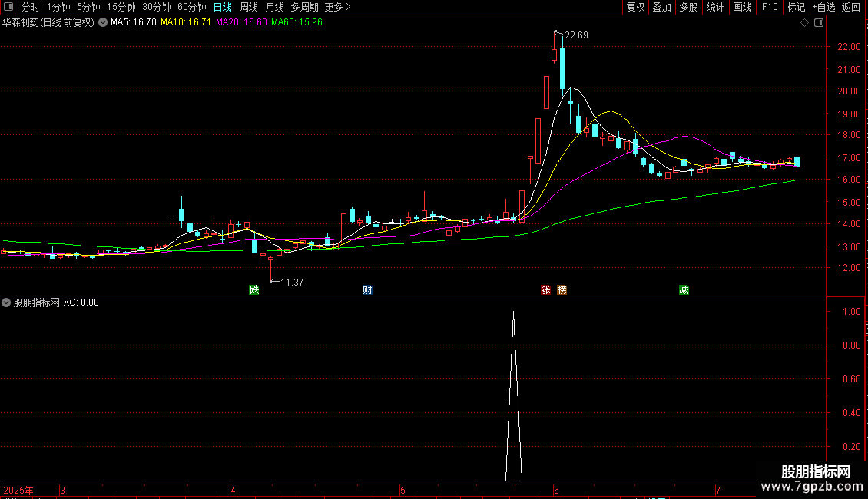Open the 复权 adjustment menu
868x499 pixels.
(x=635, y=7)
